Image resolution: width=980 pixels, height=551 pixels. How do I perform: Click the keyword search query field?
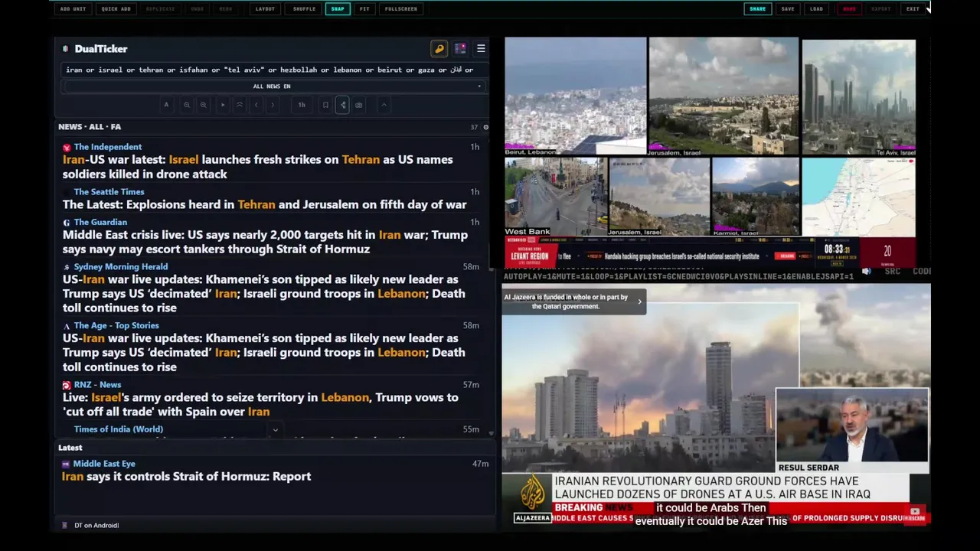274,70
